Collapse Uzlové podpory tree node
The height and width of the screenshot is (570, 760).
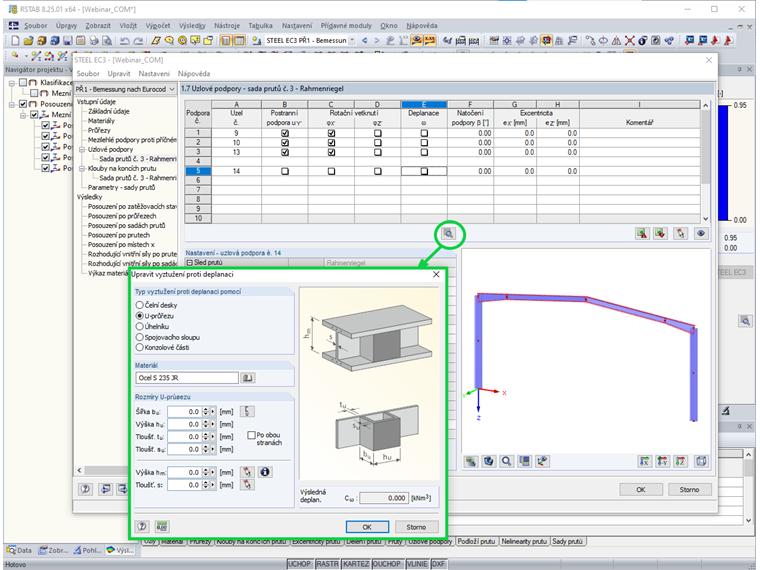click(82, 149)
